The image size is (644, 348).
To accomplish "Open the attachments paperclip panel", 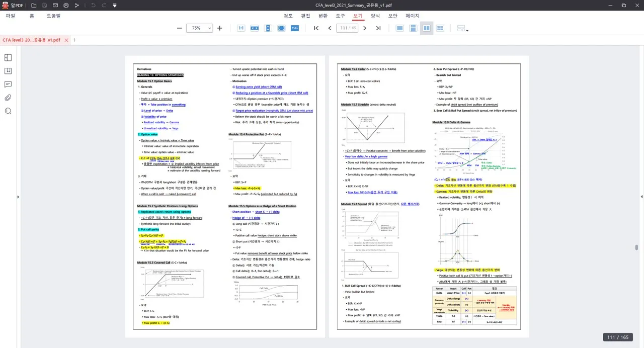I will click(8, 98).
